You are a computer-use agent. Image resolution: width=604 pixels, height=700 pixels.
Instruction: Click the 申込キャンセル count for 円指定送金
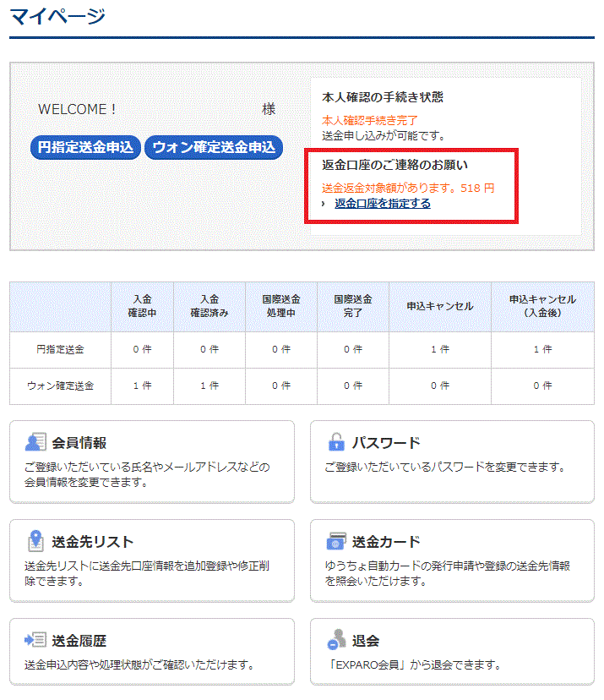coord(439,349)
